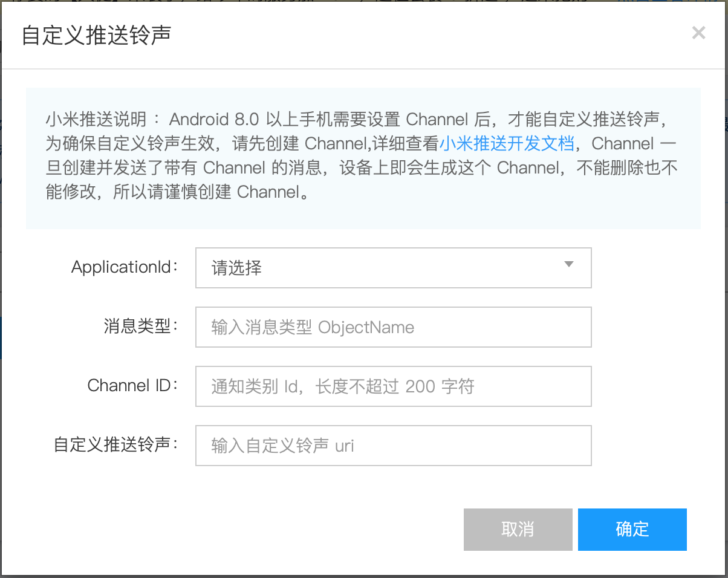Focus the 消息类型 ObjectName input field
This screenshot has width=728, height=578.
393,327
